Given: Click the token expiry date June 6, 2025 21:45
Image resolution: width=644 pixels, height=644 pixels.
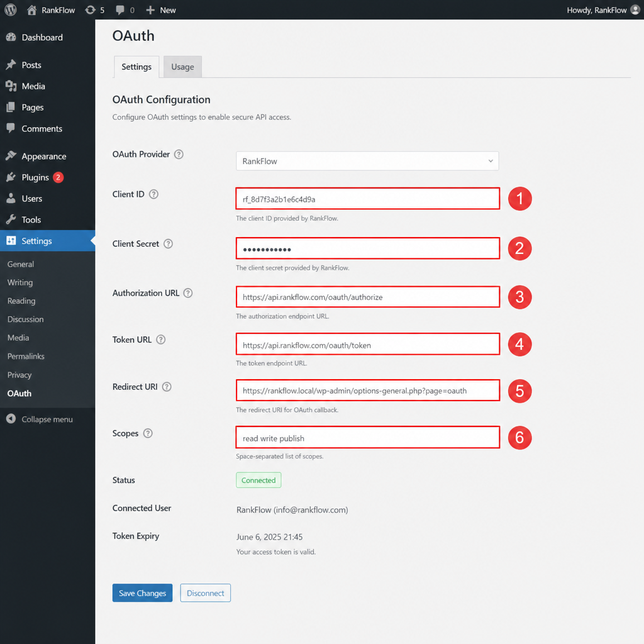Looking at the screenshot, I should coord(269,537).
